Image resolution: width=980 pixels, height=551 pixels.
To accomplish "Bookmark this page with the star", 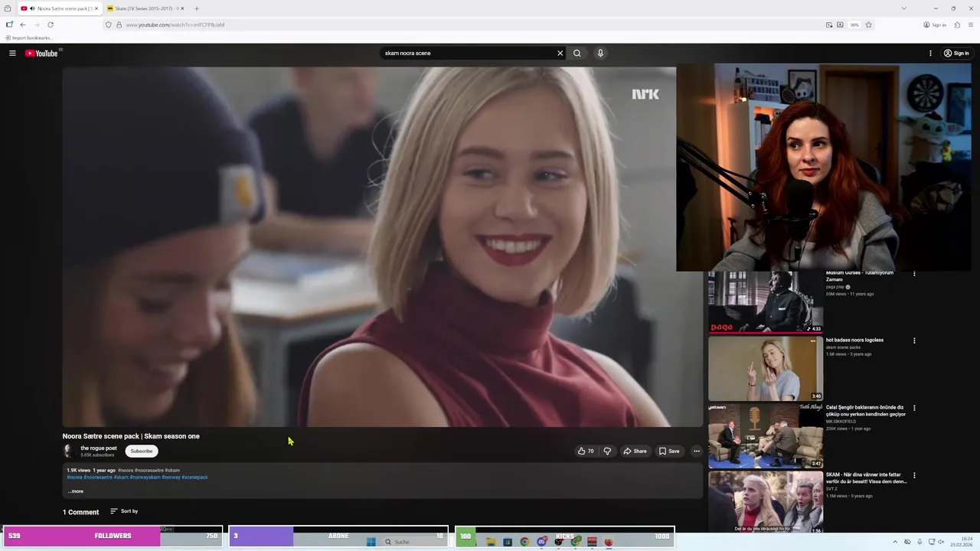I will [x=868, y=24].
